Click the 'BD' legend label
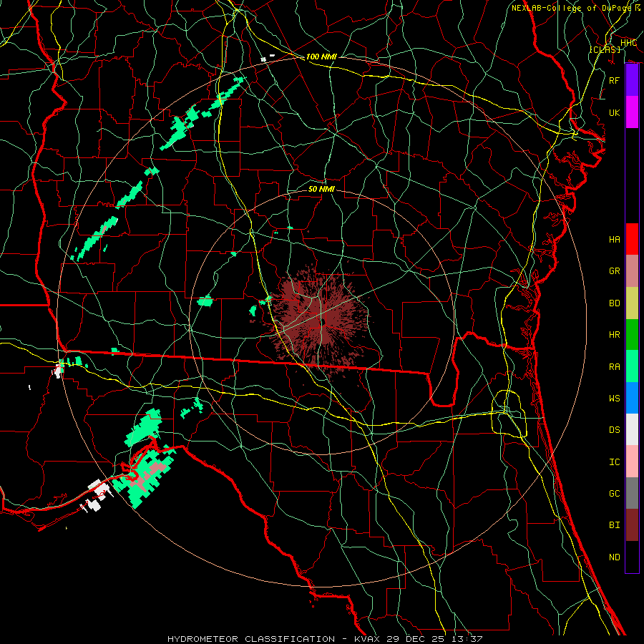The image size is (644, 644). (615, 303)
